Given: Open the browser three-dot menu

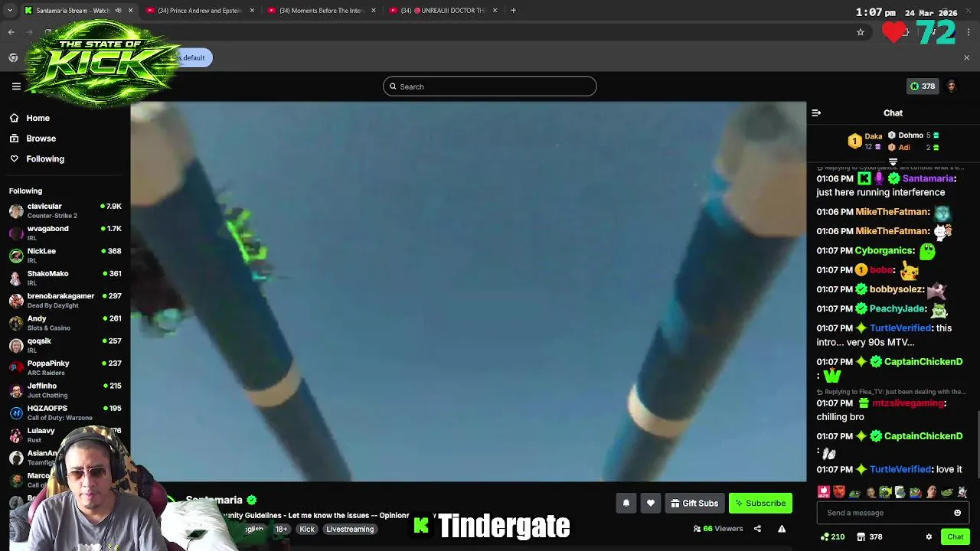Looking at the screenshot, I should 969,32.
